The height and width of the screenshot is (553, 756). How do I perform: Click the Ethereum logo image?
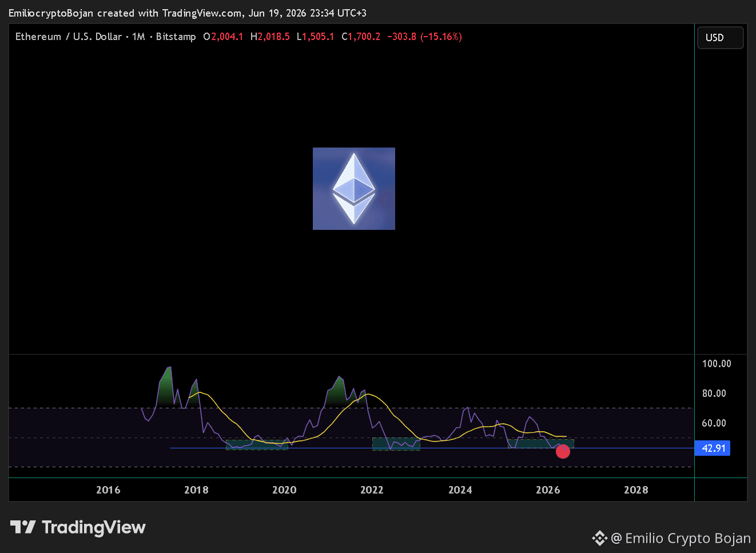[354, 189]
